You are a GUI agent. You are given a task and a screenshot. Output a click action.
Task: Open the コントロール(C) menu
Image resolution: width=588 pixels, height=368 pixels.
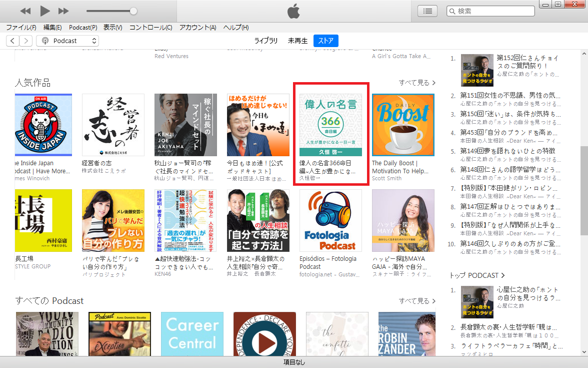click(x=151, y=28)
